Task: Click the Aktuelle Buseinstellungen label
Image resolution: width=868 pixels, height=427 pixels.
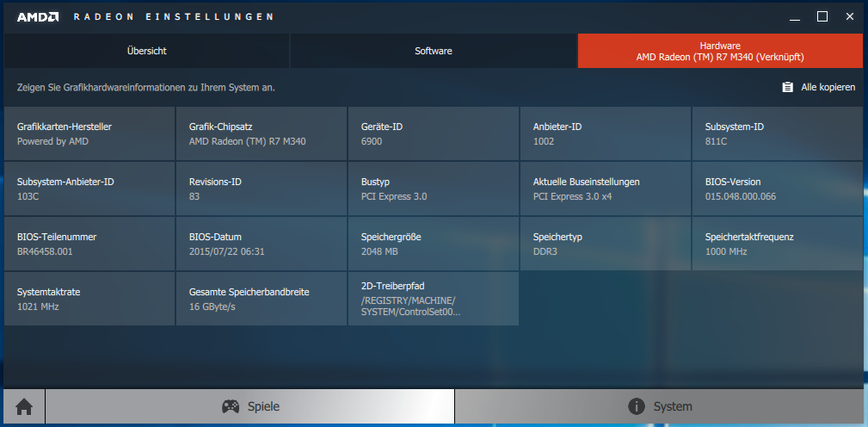Action: coord(587,182)
